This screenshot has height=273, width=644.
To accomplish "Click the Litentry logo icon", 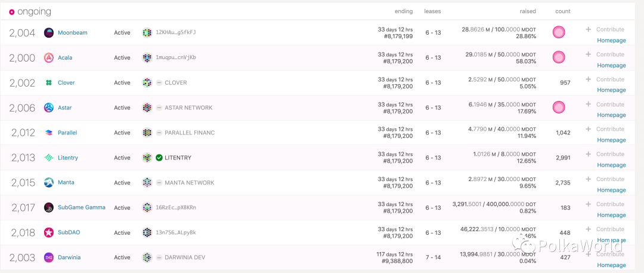I will pos(49,158).
